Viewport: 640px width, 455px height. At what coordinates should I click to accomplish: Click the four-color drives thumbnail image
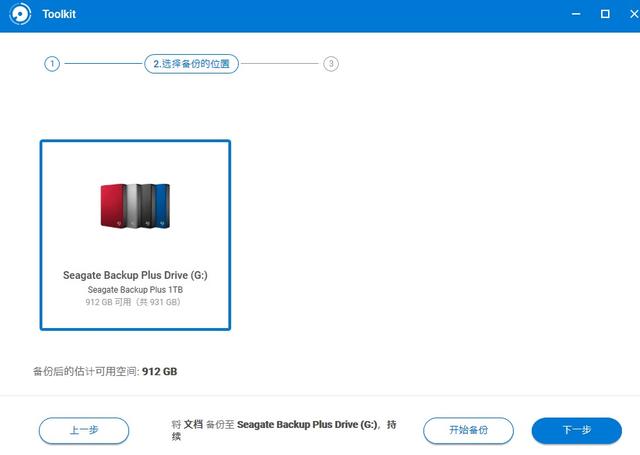(135, 206)
